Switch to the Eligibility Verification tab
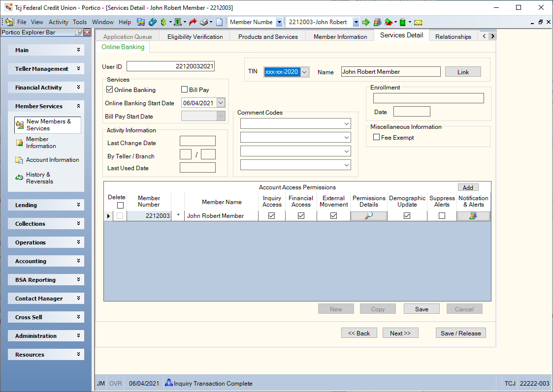Image resolution: width=553 pixels, height=392 pixels. 195,36
